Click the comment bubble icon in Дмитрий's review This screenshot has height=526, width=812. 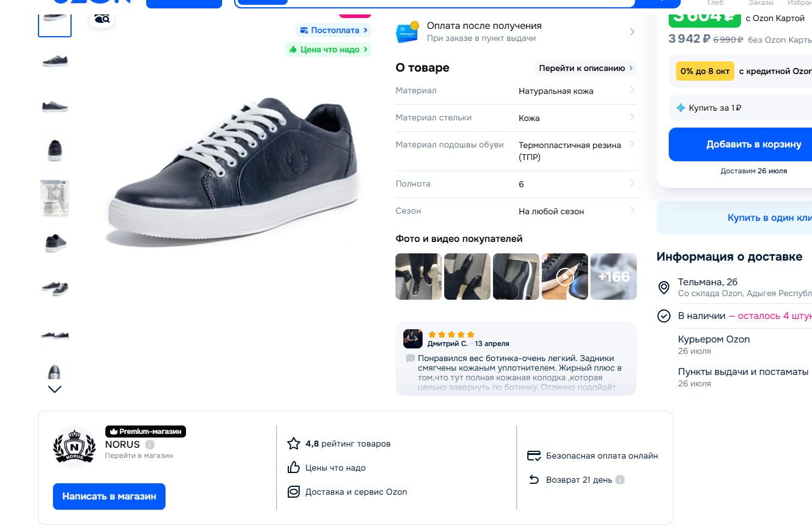click(411, 358)
